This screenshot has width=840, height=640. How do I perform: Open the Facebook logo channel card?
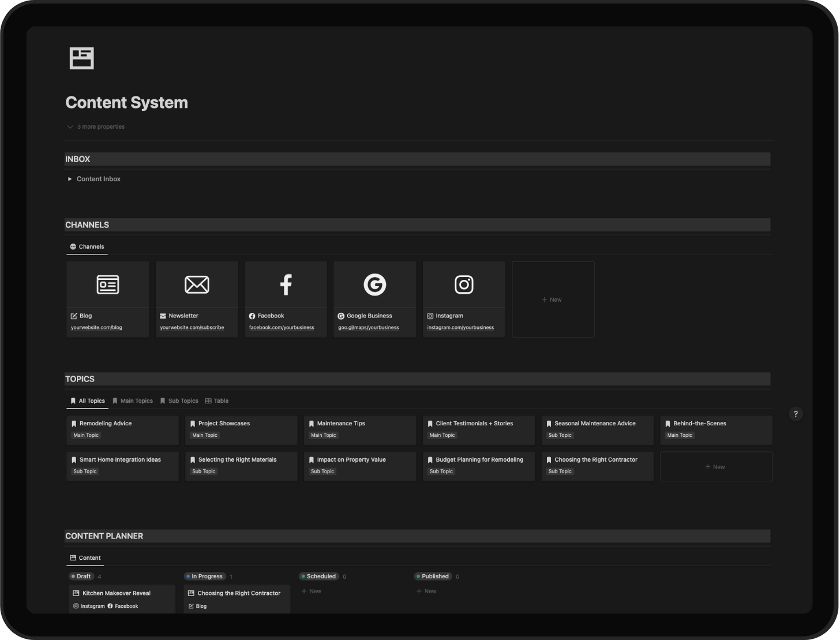[x=286, y=285]
